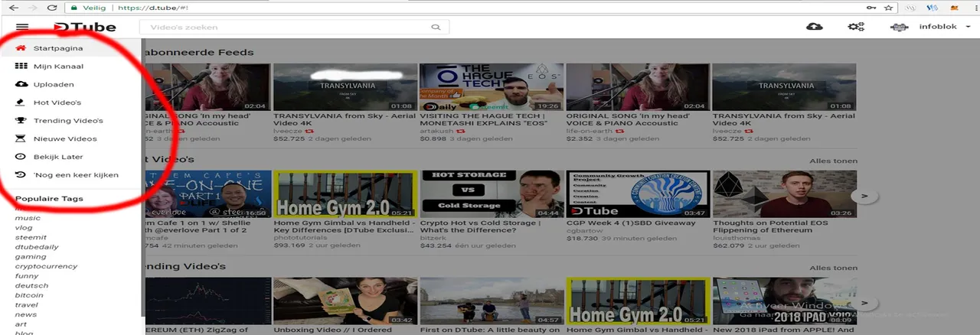This screenshot has height=335, width=980.
Task: Open the cryptocurrency tag
Action: click(46, 266)
